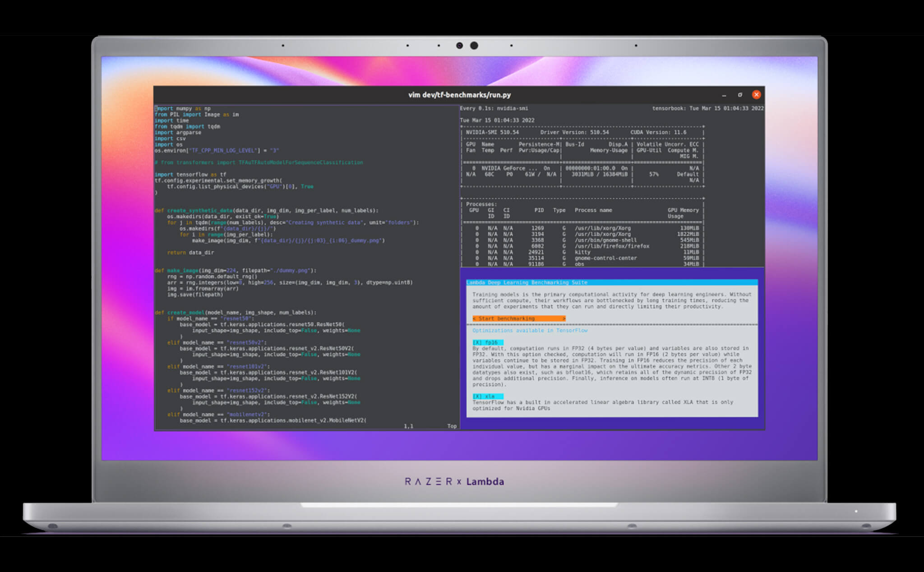Click the vim cursor position indicator 1,1

point(409,426)
